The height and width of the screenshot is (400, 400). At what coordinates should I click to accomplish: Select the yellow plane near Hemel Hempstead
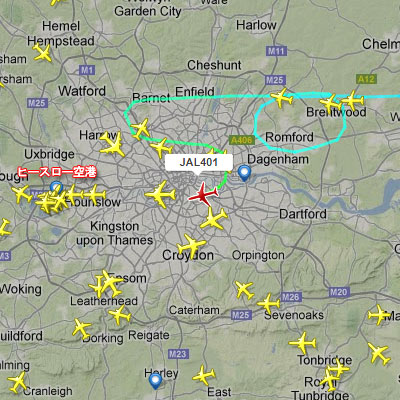[43, 53]
